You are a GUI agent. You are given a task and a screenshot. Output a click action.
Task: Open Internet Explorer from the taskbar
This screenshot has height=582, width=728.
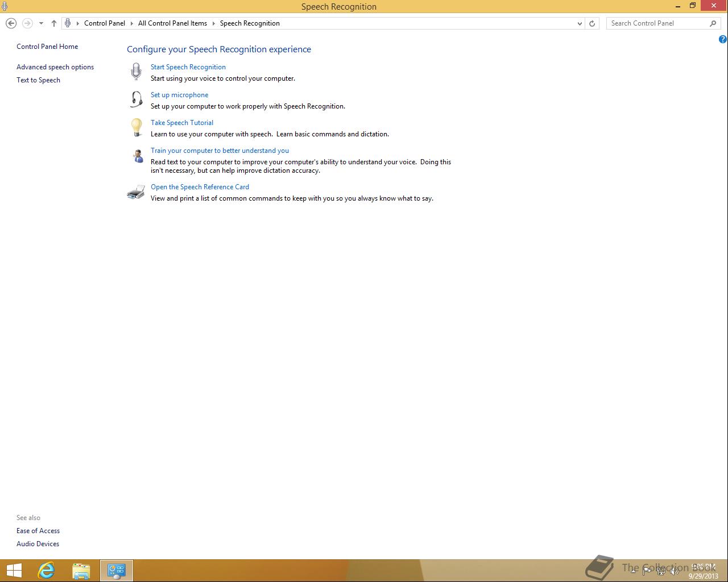point(46,571)
